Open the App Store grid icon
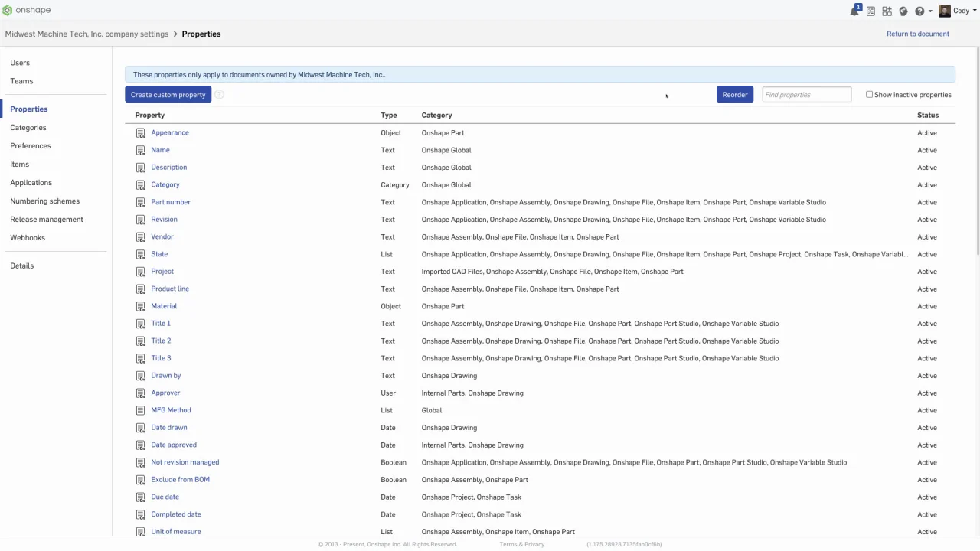 pos(887,11)
